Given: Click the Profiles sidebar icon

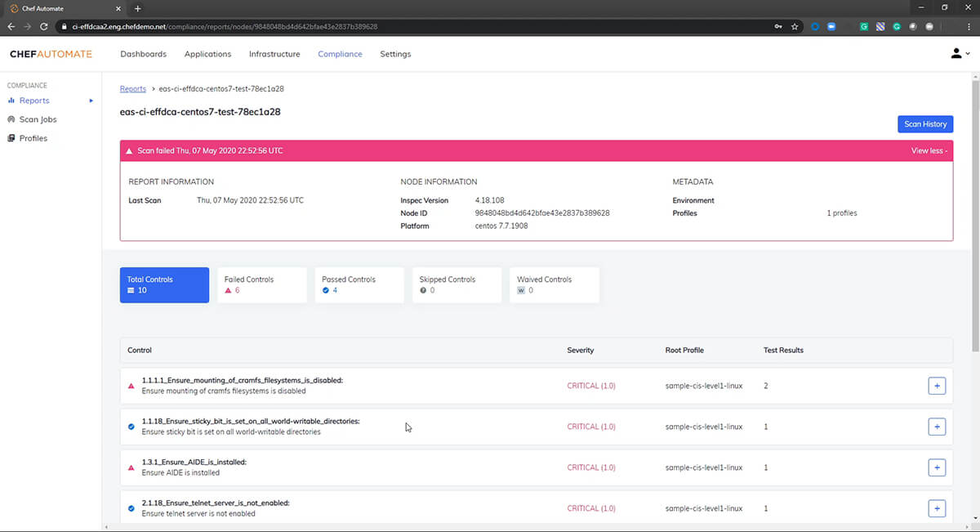Looking at the screenshot, I should (11, 138).
